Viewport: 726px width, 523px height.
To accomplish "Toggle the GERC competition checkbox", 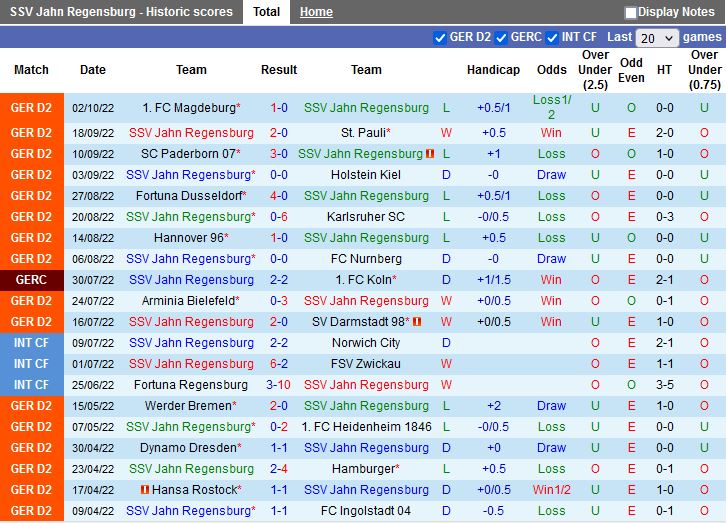I will click(501, 38).
